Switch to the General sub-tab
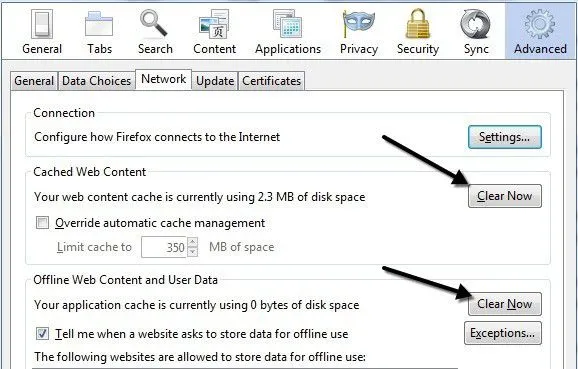This screenshot has width=578, height=369. click(x=34, y=81)
